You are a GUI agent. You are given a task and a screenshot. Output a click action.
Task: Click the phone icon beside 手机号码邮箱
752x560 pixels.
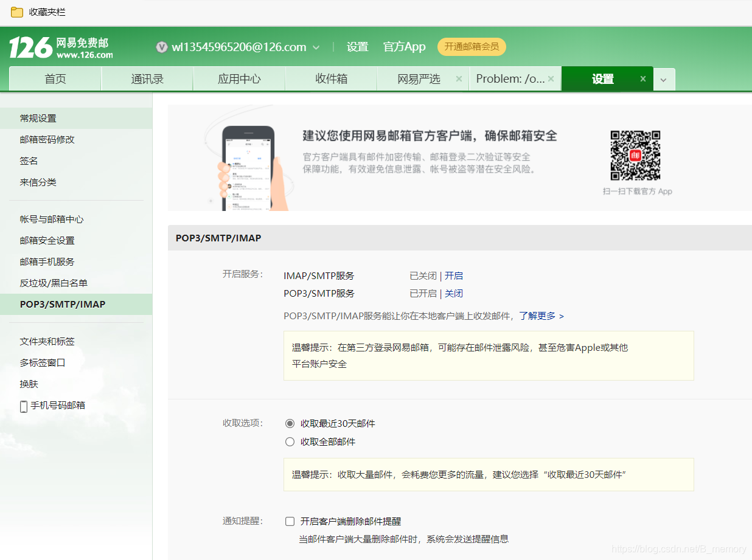click(x=23, y=406)
